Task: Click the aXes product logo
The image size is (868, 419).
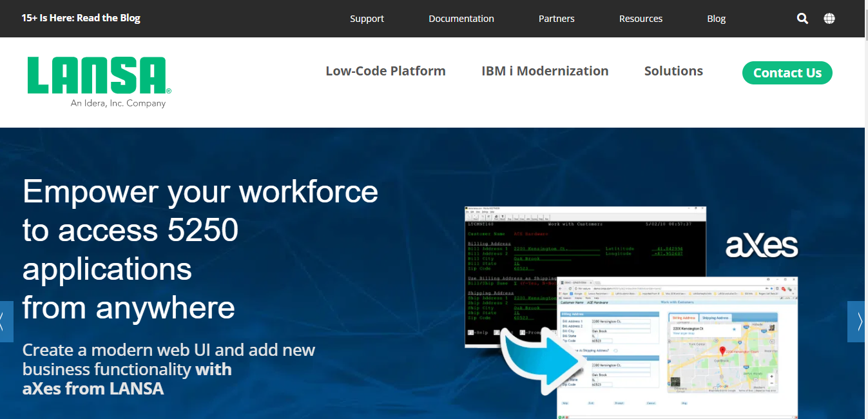Action: [x=762, y=246]
